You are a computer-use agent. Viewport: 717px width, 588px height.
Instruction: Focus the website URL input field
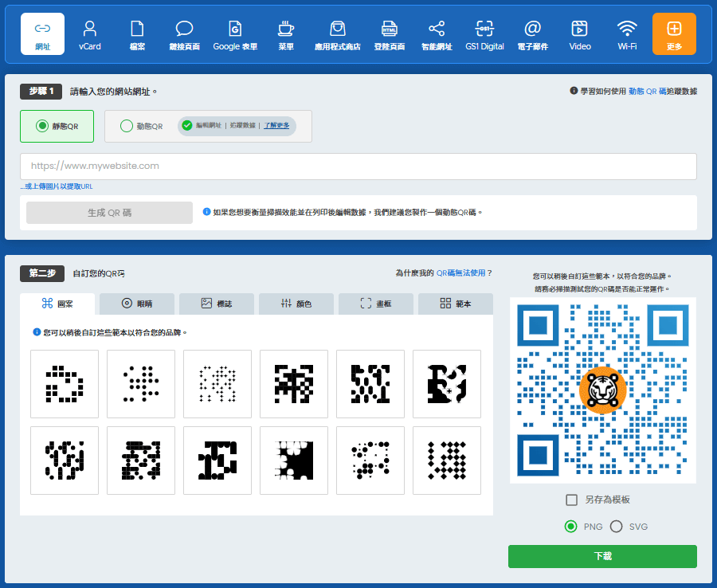(x=358, y=167)
